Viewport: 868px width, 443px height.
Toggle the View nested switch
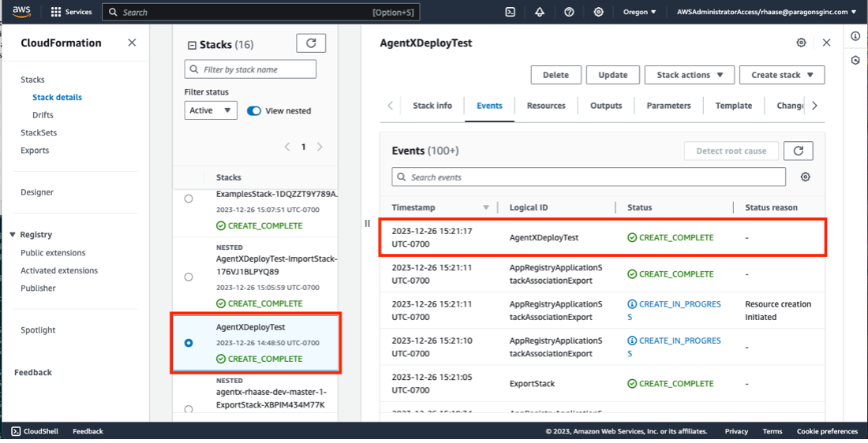pyautogui.click(x=254, y=110)
